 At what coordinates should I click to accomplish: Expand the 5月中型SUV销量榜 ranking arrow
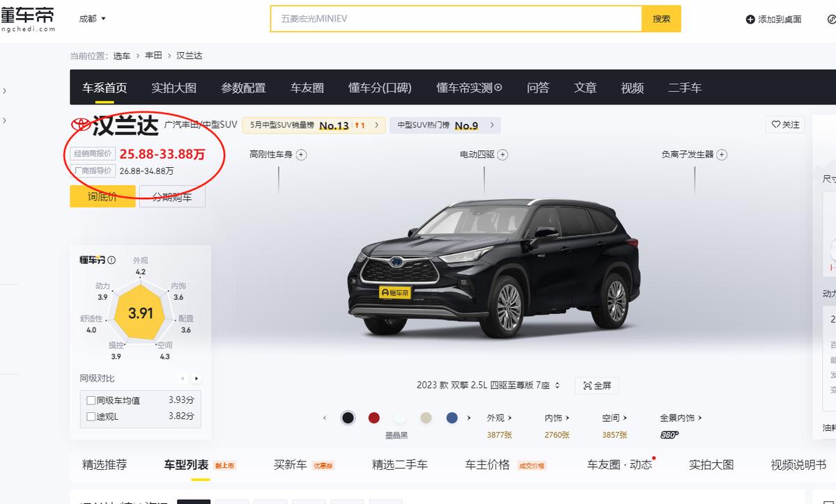point(376,125)
